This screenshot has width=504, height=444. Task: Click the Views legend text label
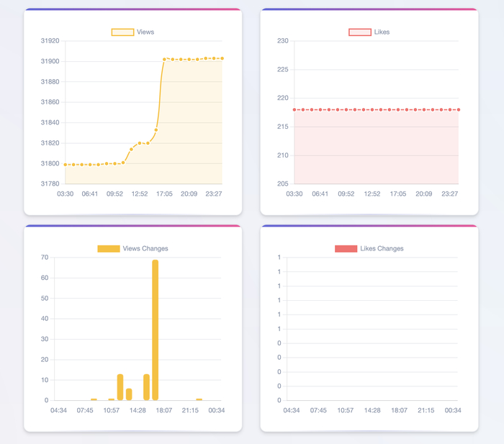point(145,32)
